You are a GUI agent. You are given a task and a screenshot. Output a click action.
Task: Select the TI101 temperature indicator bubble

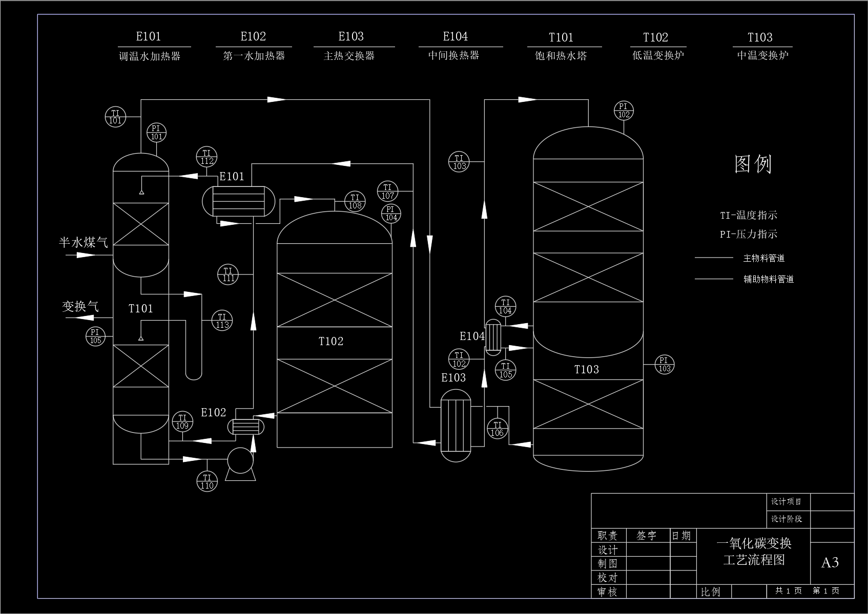tap(115, 117)
